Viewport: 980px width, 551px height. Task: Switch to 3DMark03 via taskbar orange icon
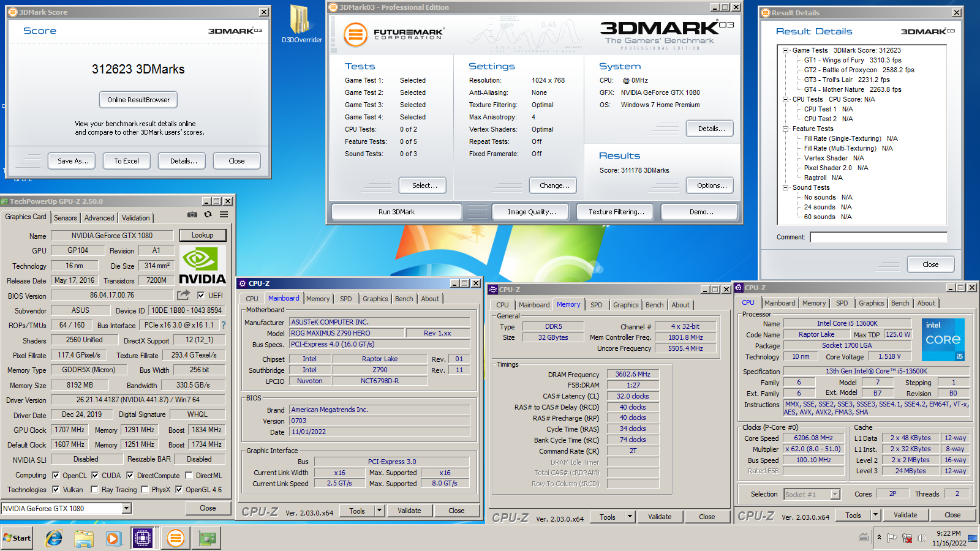tap(175, 538)
